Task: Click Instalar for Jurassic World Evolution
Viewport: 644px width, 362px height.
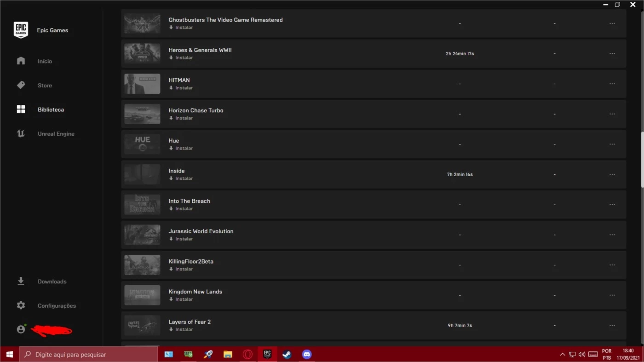Action: point(181,239)
